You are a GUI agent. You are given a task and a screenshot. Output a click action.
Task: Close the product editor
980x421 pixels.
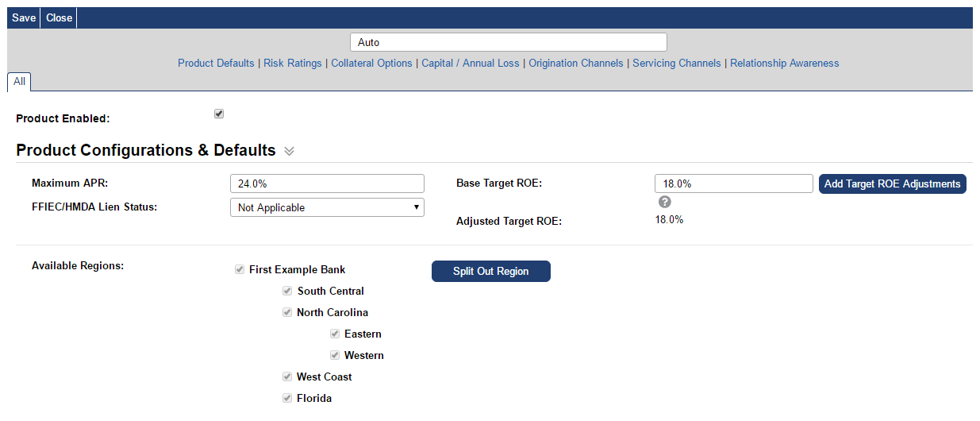pos(59,17)
